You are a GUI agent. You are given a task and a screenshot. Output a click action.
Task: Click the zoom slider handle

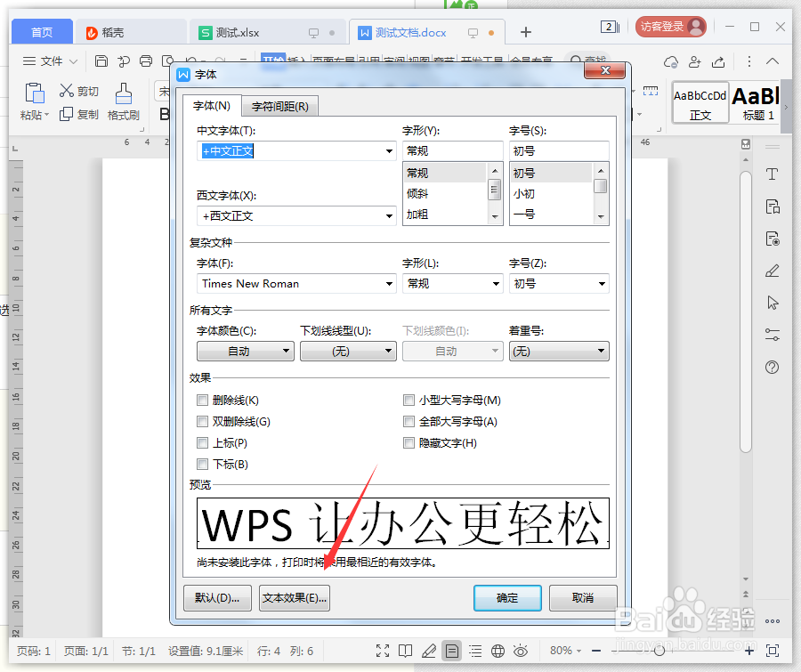pos(659,651)
